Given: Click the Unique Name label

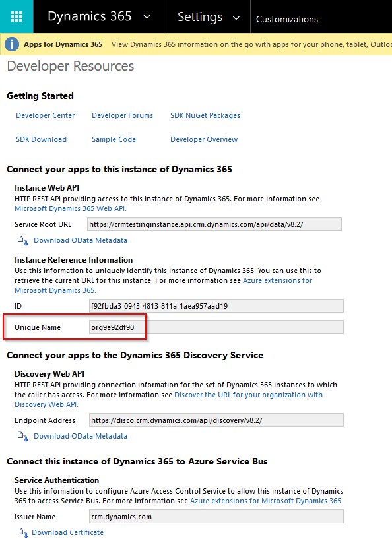Looking at the screenshot, I should pyautogui.click(x=38, y=327).
